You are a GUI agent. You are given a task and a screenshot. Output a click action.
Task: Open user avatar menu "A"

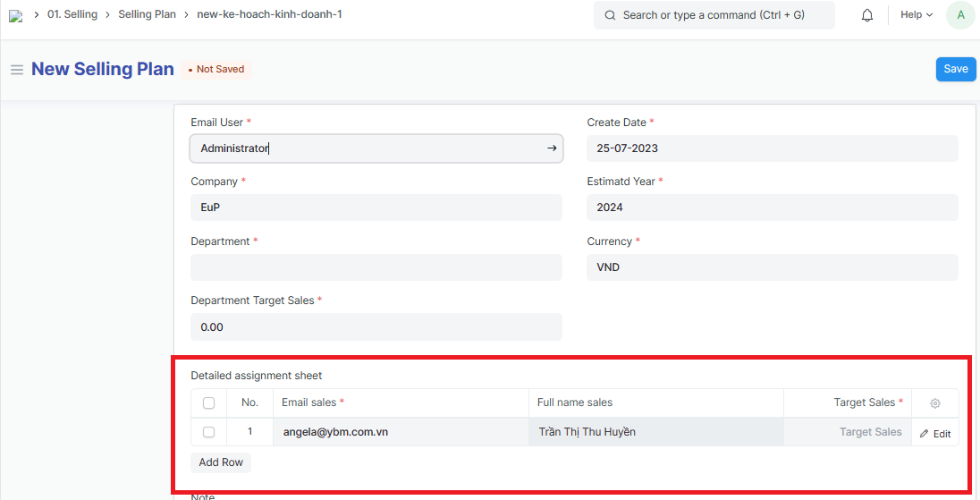(x=959, y=15)
